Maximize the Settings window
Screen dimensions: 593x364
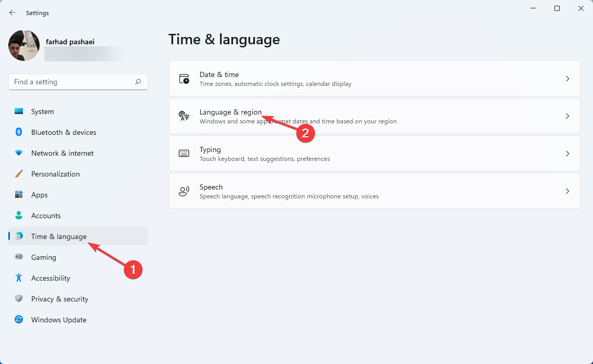557,8
